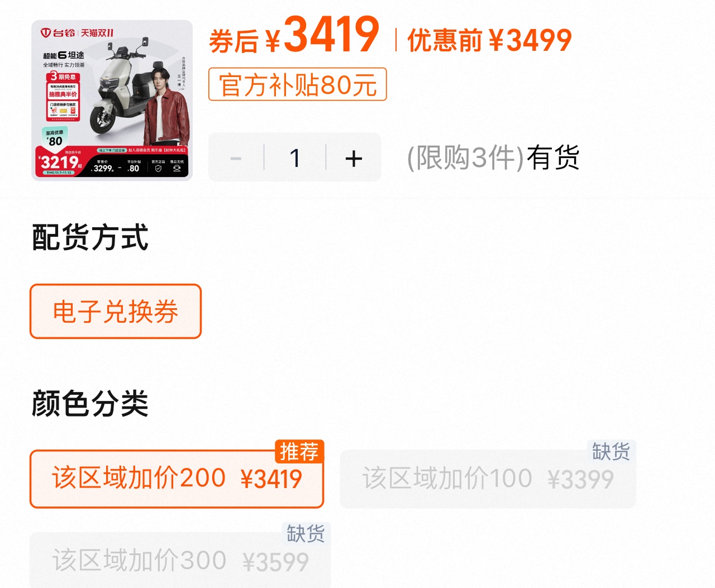Click the 券后 ¥3419 price
The height and width of the screenshot is (588, 715).
[294, 35]
